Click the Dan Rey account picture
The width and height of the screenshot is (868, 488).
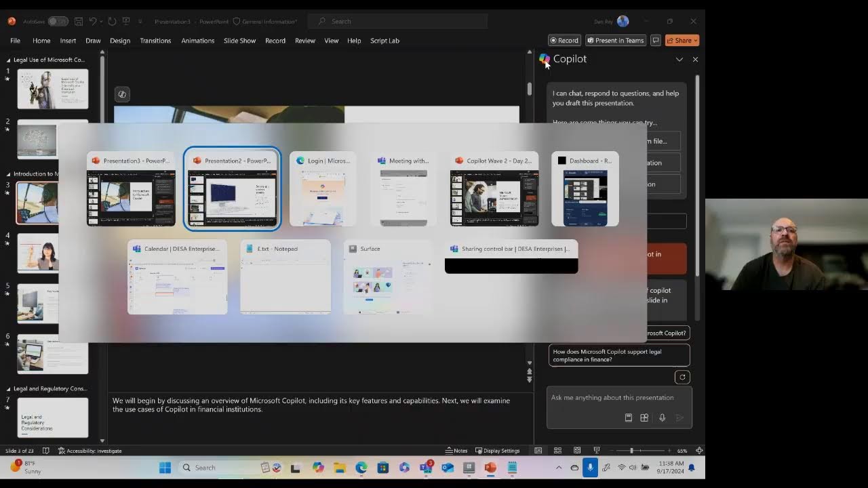click(x=623, y=21)
